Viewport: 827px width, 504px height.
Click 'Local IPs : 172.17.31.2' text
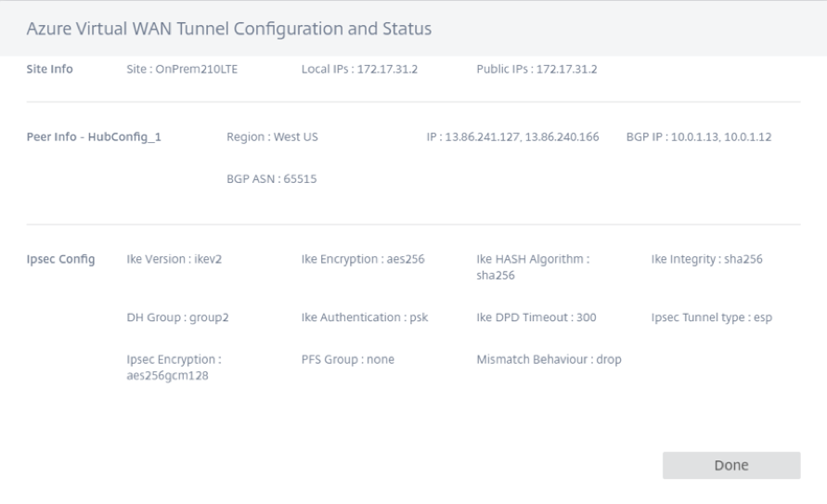click(359, 69)
